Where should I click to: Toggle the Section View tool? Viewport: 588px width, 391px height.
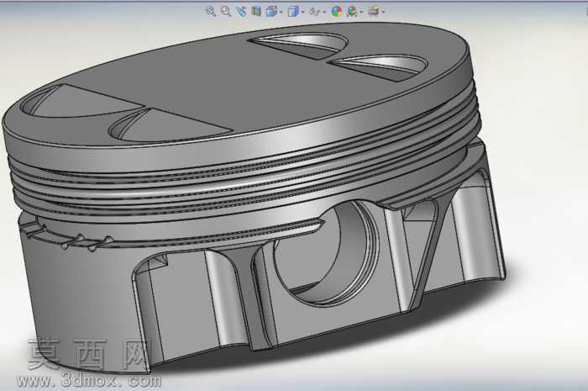(x=256, y=11)
